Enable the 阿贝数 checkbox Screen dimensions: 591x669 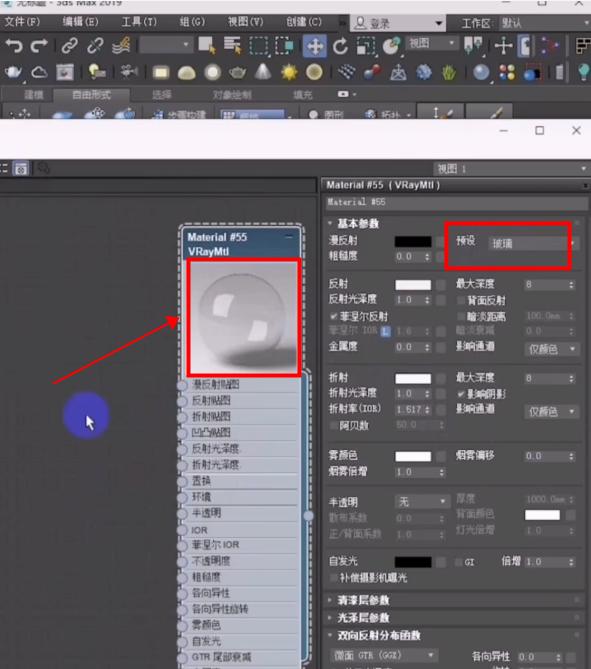333,425
